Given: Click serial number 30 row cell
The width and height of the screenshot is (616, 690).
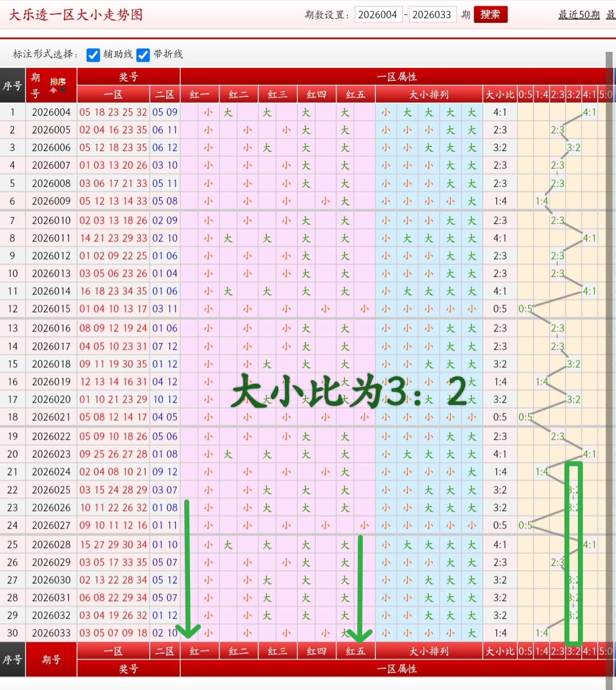Looking at the screenshot, I should [13, 633].
